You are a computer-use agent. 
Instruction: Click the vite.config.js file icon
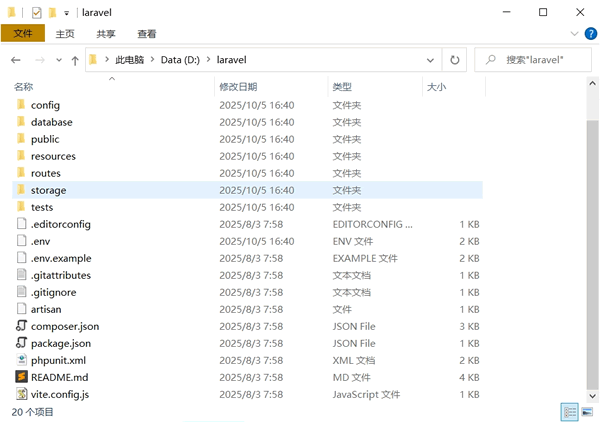coord(21,394)
